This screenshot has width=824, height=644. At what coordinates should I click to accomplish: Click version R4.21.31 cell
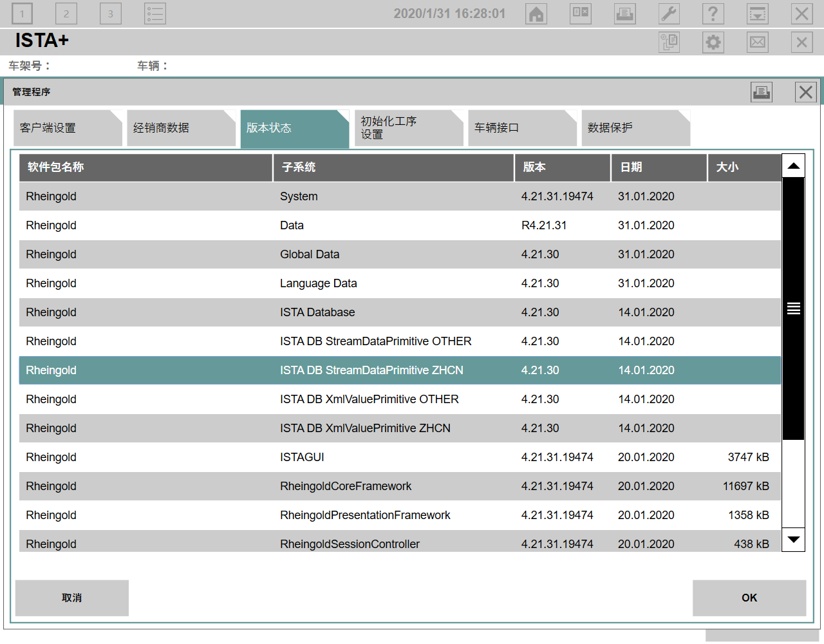tap(544, 225)
